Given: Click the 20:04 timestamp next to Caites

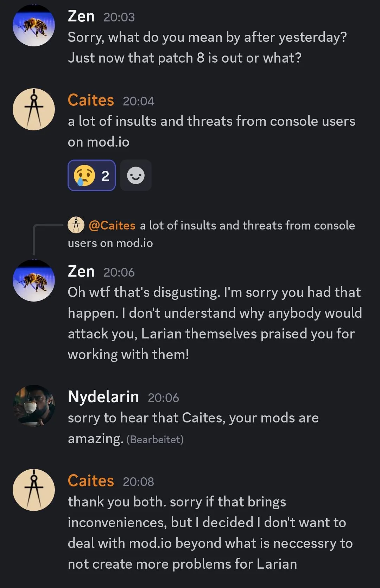Looking at the screenshot, I should [x=139, y=101].
